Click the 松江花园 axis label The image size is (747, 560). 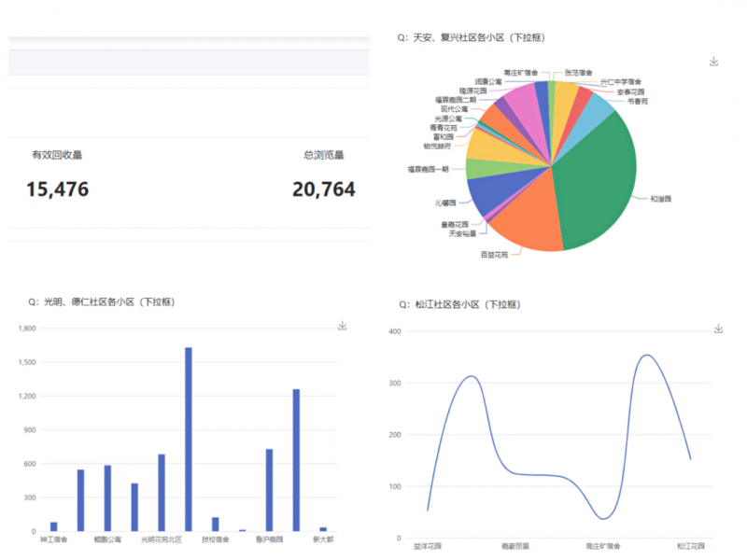pos(691,546)
